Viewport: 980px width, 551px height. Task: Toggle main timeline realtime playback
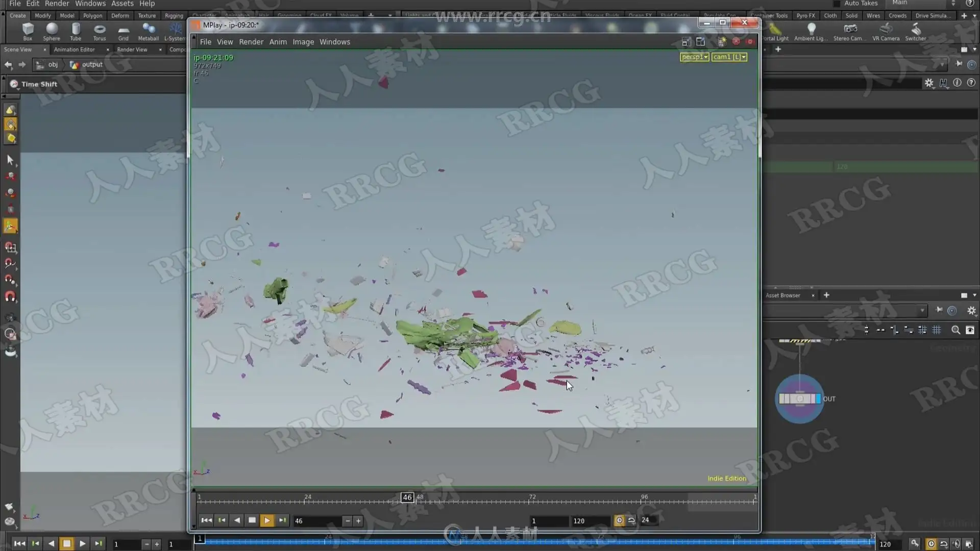tap(931, 544)
